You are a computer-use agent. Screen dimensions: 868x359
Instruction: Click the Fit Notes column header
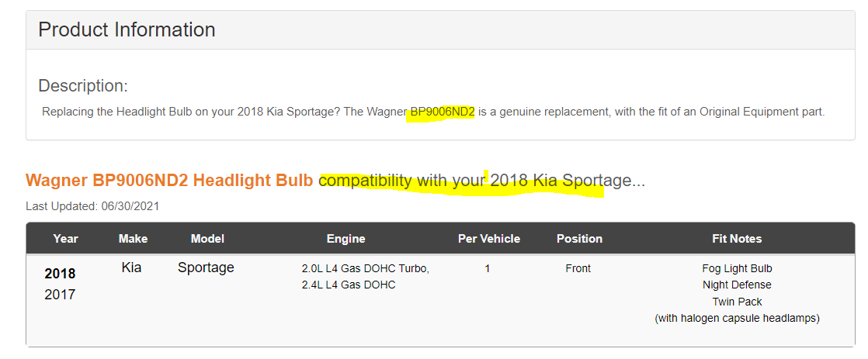[737, 239]
